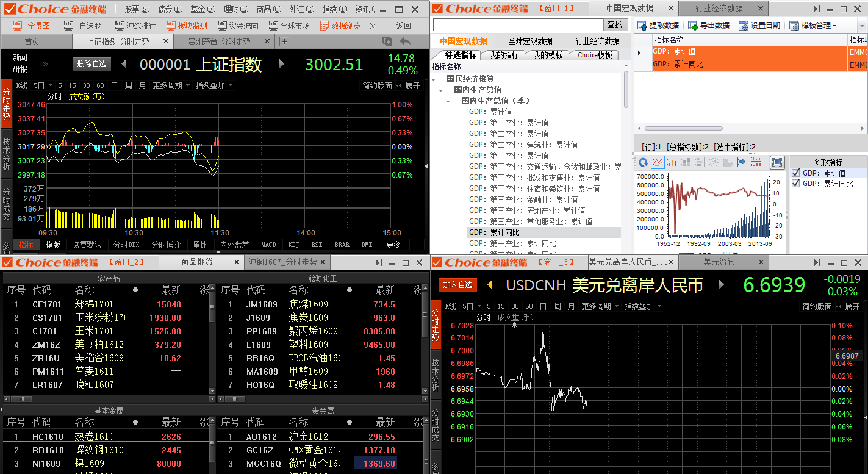This screenshot has height=474, width=868.
Task: Open 更多周期 dropdown in 上证指数 chart
Action: point(171,85)
